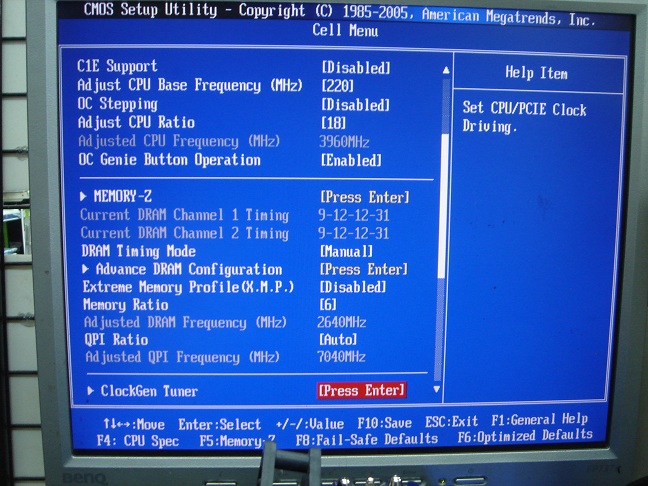Click the arrow beside MEMORY-Z

coord(83,196)
